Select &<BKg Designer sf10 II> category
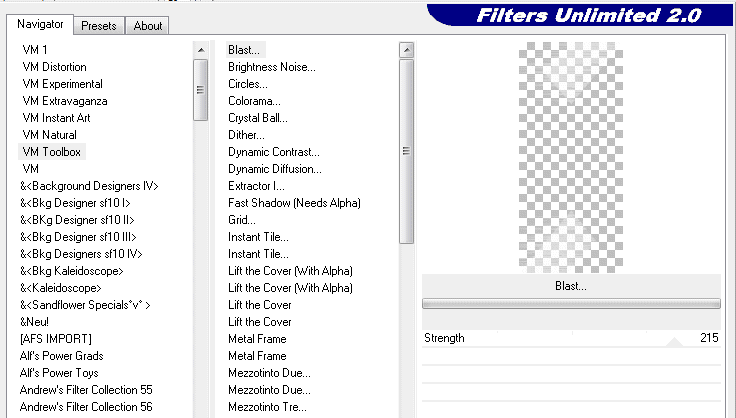736x418 pixels. [x=77, y=220]
